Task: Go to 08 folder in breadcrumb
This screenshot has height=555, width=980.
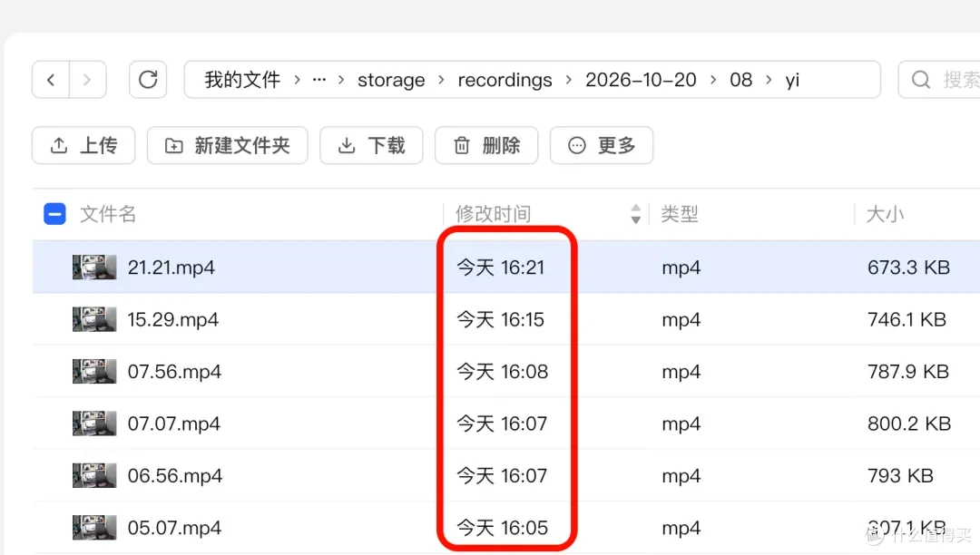Action: pyautogui.click(x=741, y=80)
